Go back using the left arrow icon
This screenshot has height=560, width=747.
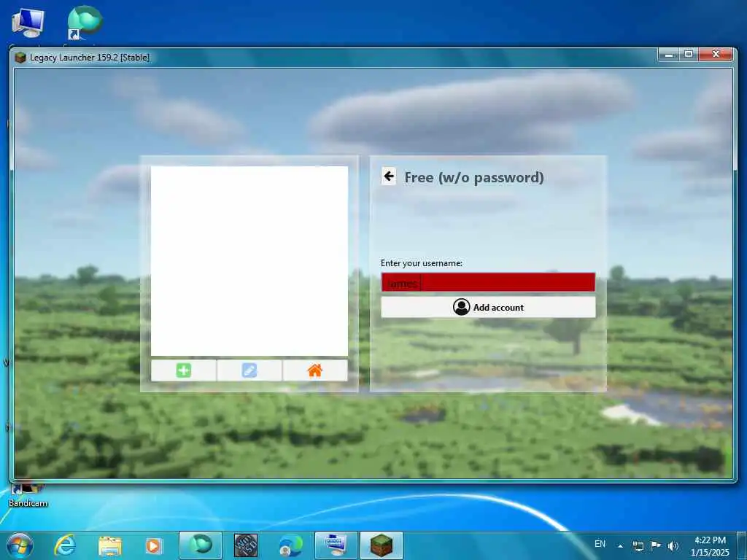[x=389, y=176]
